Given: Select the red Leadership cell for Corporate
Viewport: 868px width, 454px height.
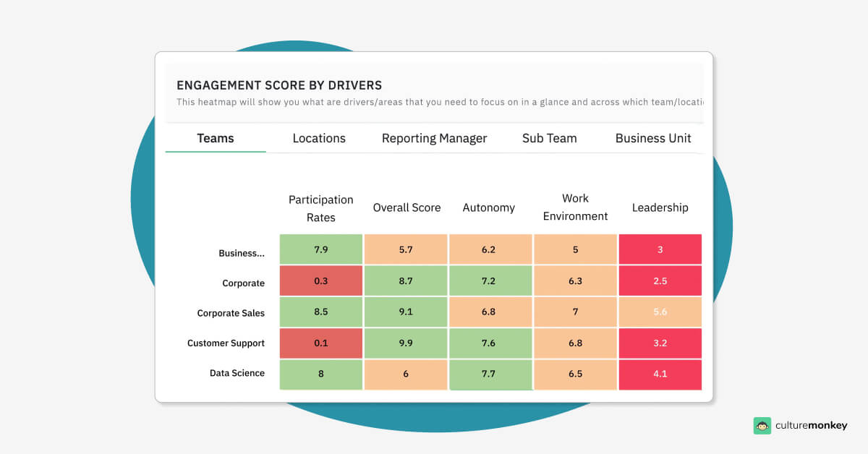Looking at the screenshot, I should click(x=659, y=280).
